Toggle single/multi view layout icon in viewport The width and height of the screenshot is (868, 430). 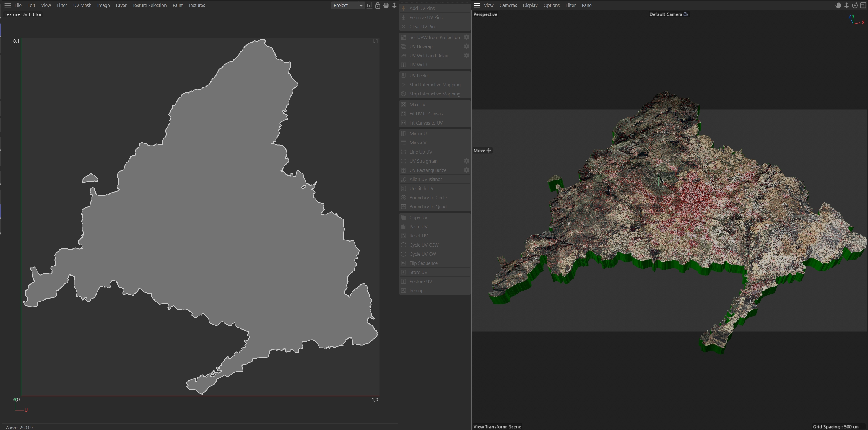863,5
